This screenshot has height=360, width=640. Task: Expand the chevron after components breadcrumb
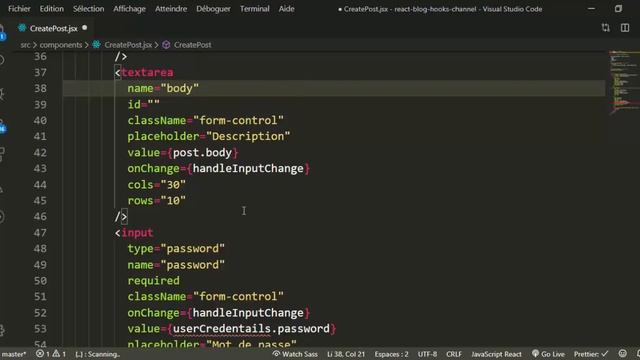tap(87, 45)
